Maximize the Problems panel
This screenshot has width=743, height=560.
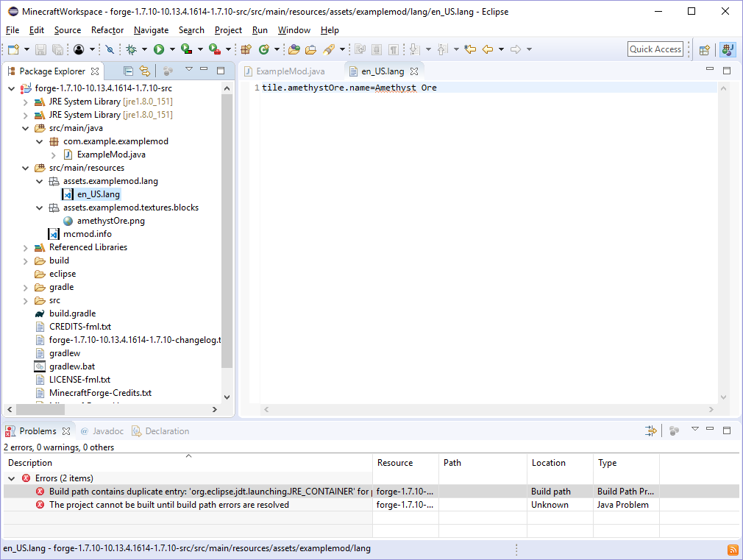(x=726, y=430)
